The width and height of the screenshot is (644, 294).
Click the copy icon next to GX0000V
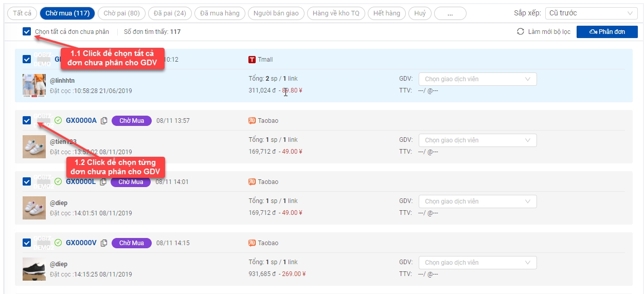(104, 243)
